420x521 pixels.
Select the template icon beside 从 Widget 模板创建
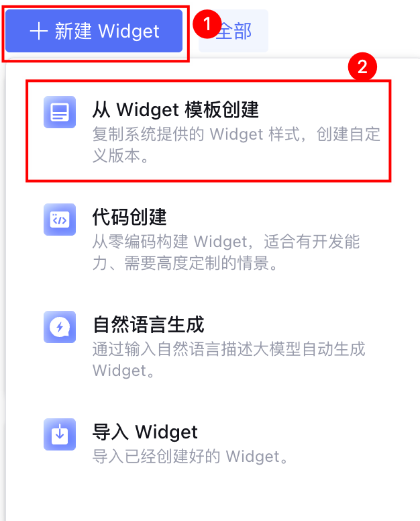click(x=60, y=112)
